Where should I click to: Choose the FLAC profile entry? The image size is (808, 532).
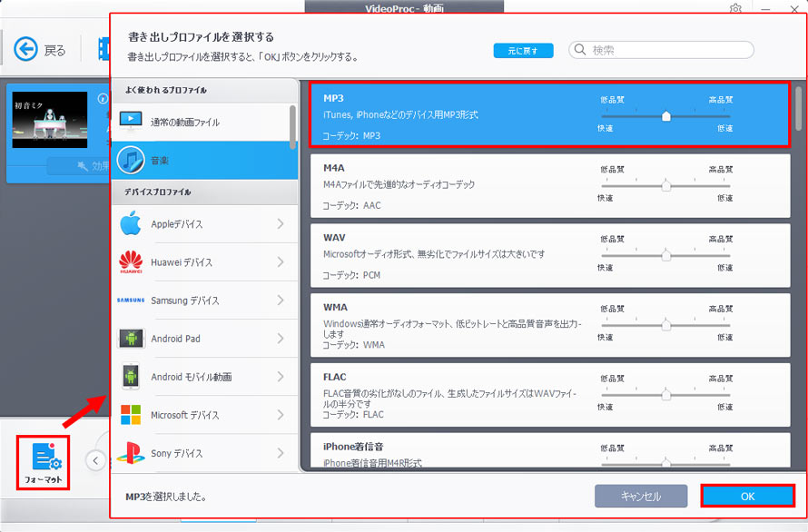550,394
